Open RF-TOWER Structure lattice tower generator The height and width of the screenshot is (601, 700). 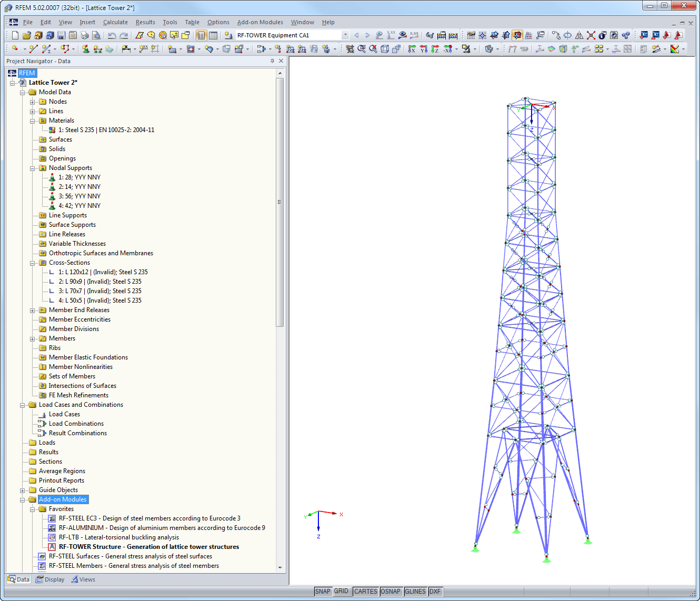click(149, 546)
